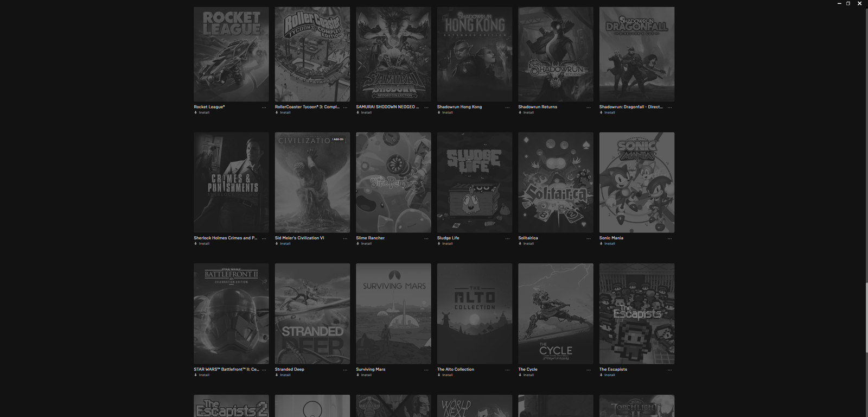Open three-dot menu for The Cycle
868x417 pixels.
click(x=589, y=370)
